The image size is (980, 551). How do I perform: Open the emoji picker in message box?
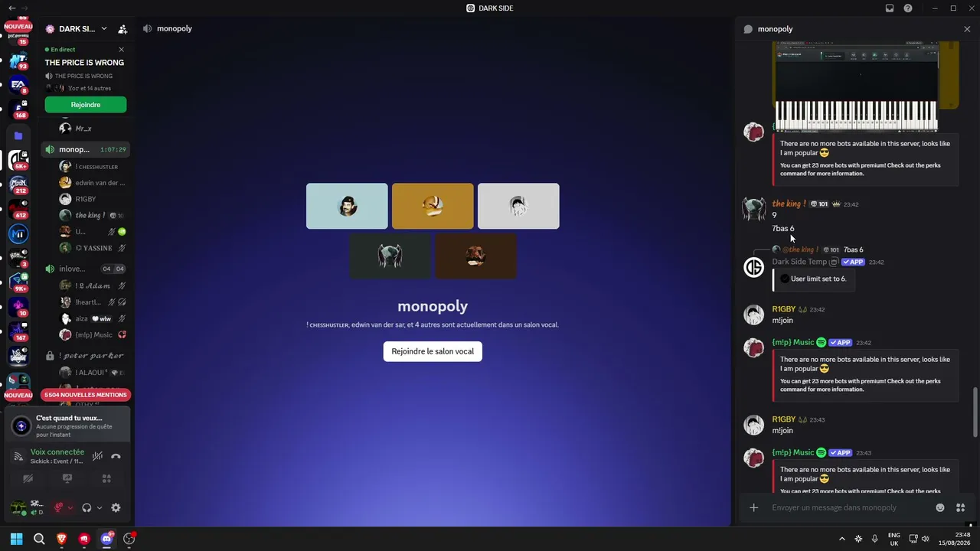coord(940,507)
